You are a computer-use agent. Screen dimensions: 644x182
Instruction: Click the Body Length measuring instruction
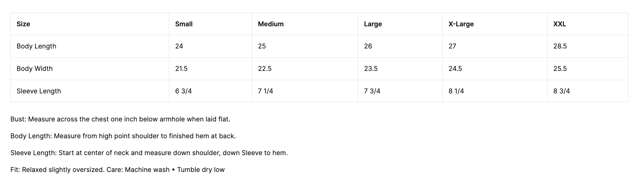(x=123, y=136)
